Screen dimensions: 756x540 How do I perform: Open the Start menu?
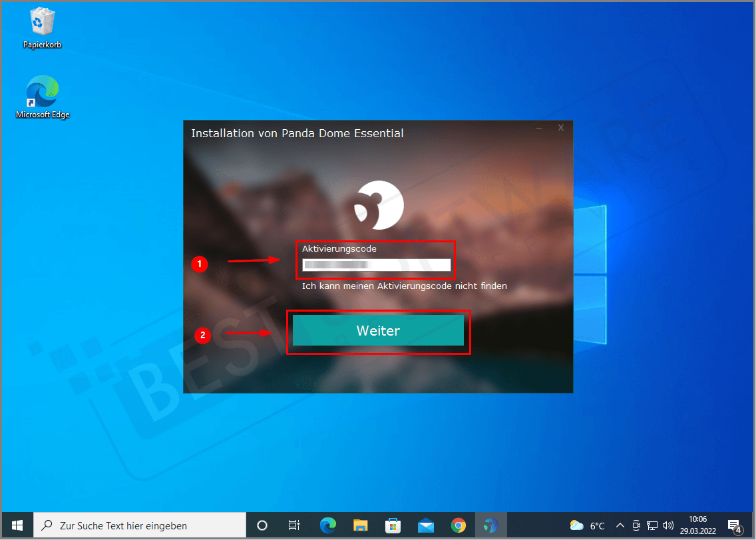[17, 525]
